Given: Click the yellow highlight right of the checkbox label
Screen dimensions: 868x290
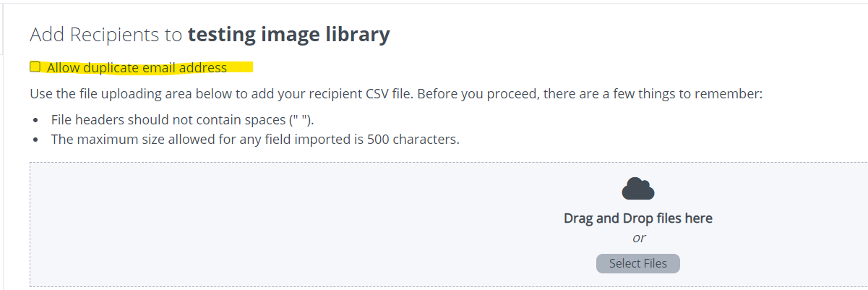Looking at the screenshot, I should click(240, 68).
